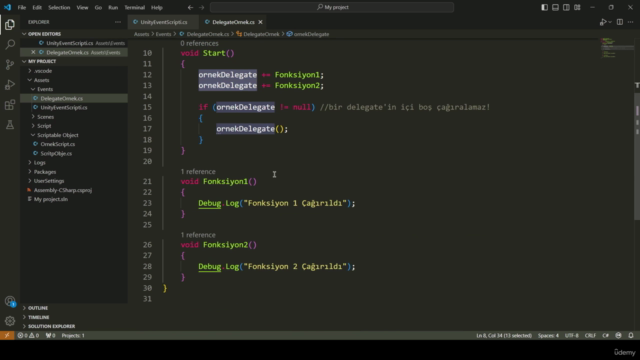Image resolution: width=640 pixels, height=360 pixels.
Task: Open Explorer views and more actions ellipsis
Action: click(118, 22)
